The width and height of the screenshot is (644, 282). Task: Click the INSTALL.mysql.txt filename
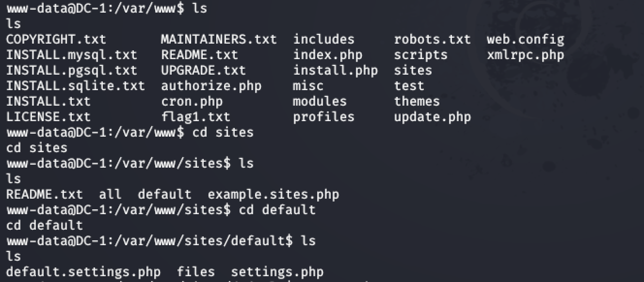(x=72, y=55)
